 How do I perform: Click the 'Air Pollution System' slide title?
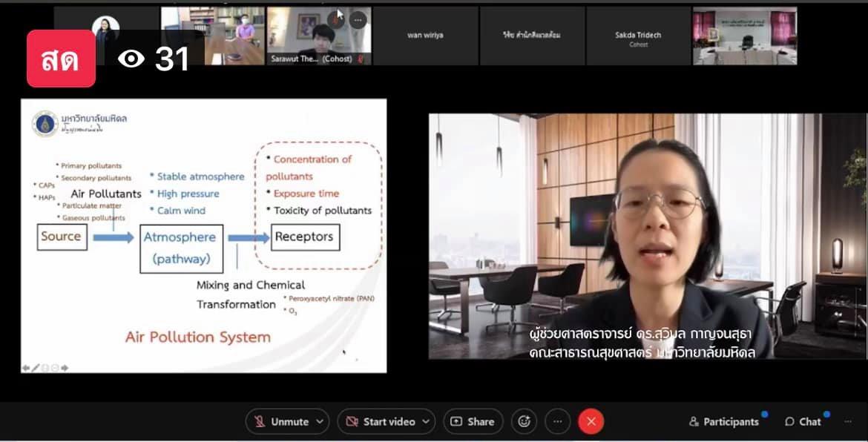pyautogui.click(x=198, y=337)
